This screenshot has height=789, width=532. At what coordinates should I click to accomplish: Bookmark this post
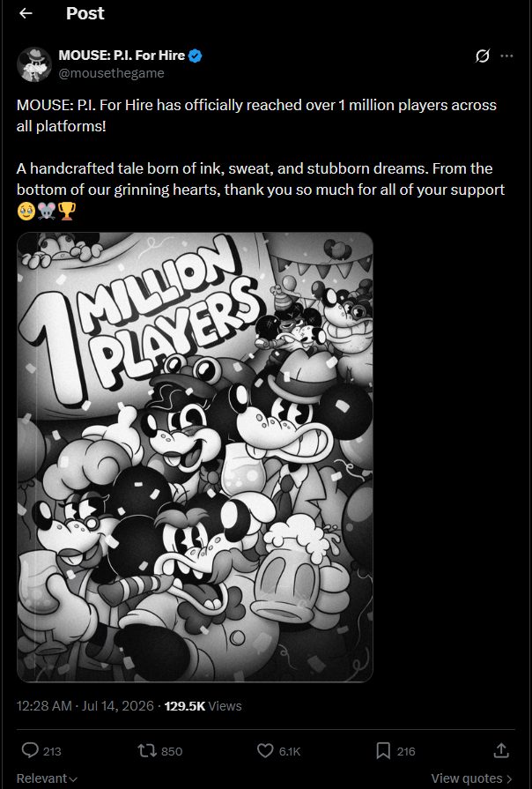click(383, 751)
